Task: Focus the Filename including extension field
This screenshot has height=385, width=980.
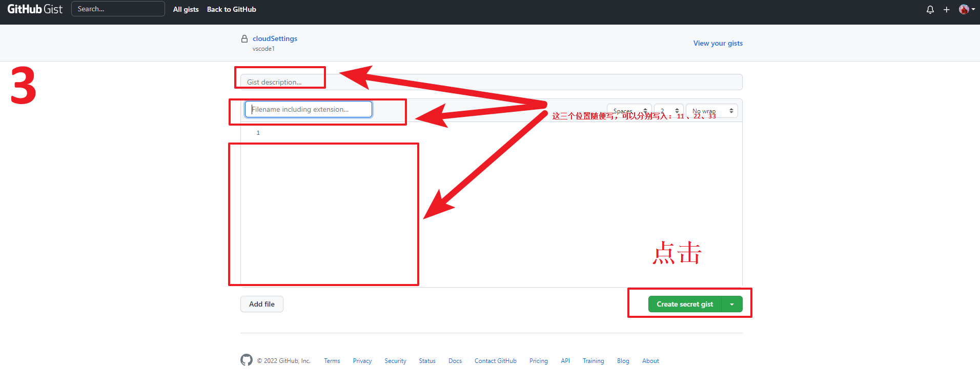Action: point(309,109)
